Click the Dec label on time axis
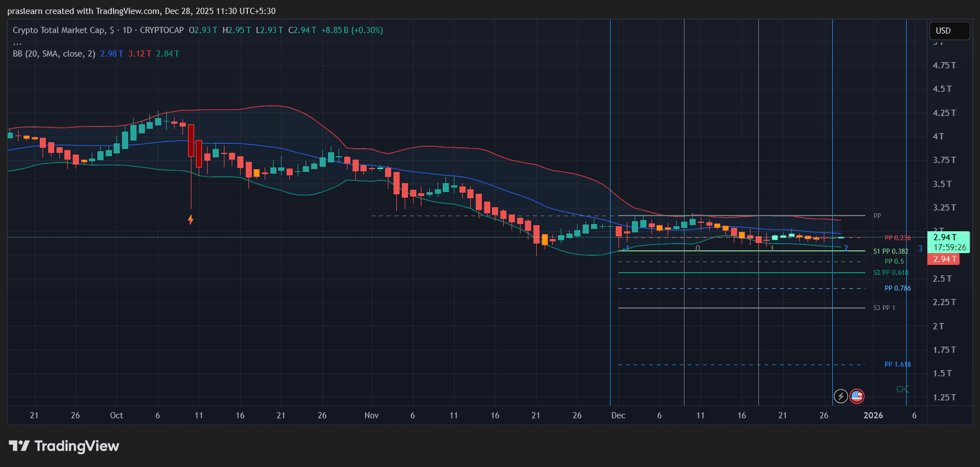 click(x=618, y=415)
